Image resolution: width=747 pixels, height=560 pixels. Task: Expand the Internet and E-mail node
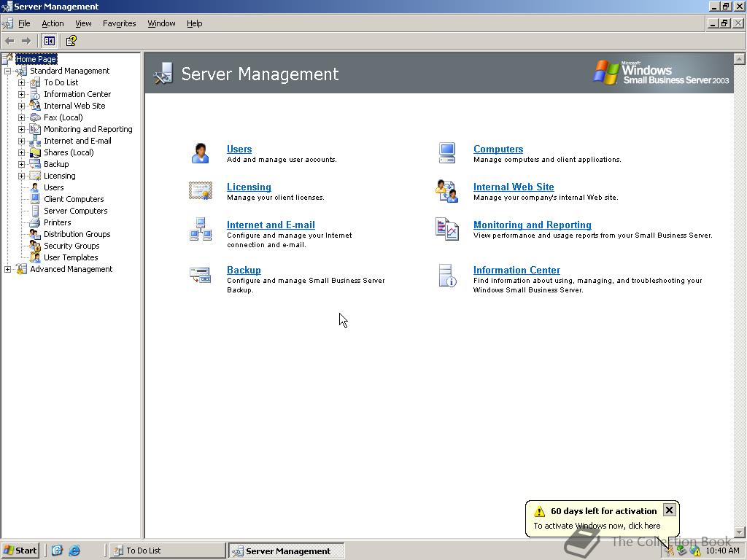(21, 141)
